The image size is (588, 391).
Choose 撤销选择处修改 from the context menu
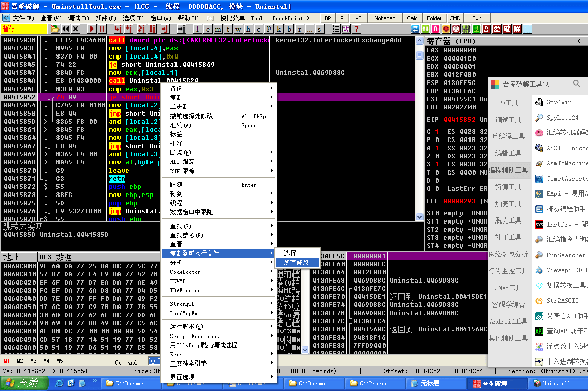[219, 116]
